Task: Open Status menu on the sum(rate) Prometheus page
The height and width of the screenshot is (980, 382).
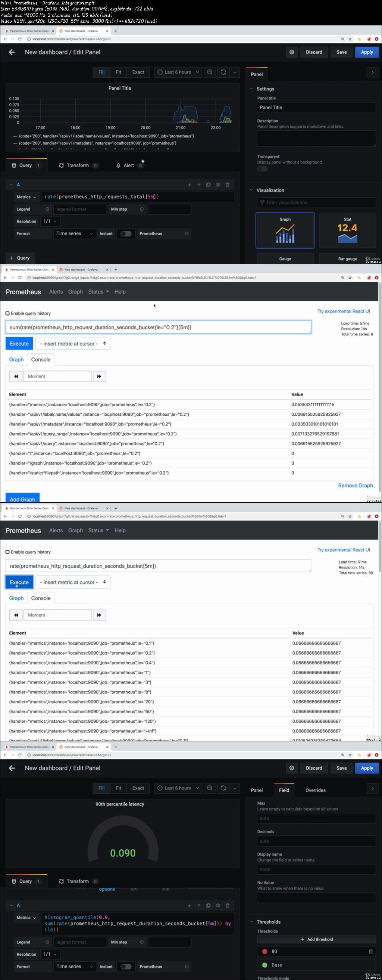Action: (x=98, y=292)
